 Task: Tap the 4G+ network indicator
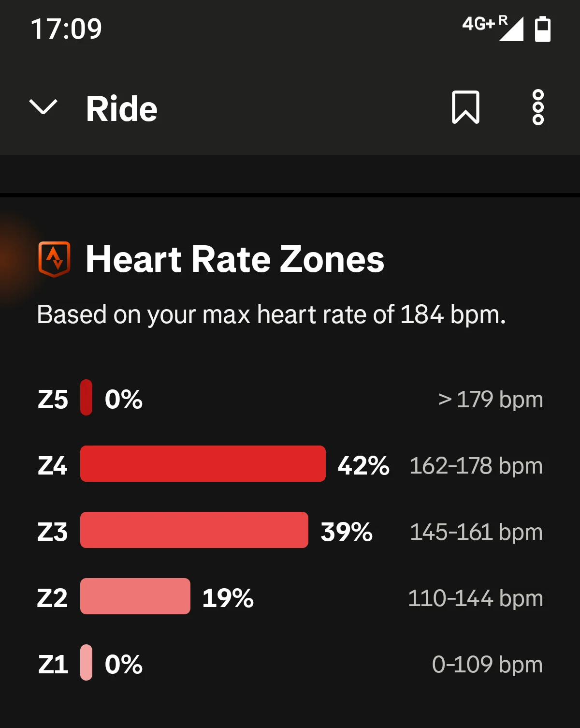tap(478, 23)
